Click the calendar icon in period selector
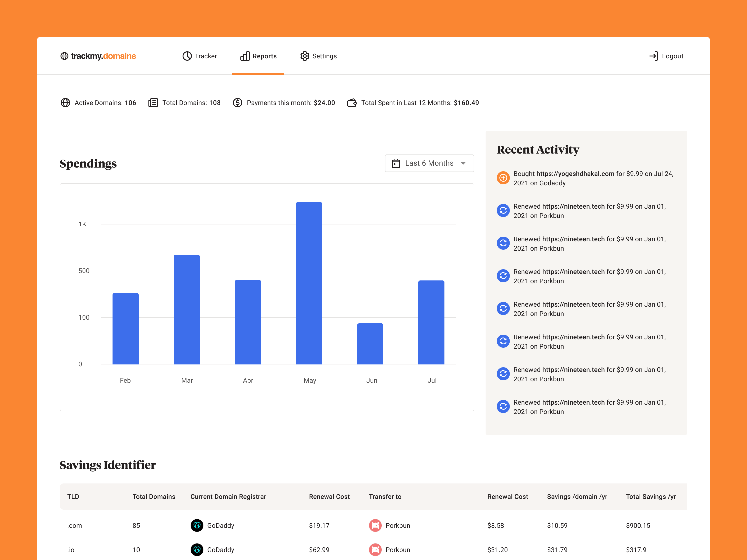The image size is (747, 560). point(396,163)
